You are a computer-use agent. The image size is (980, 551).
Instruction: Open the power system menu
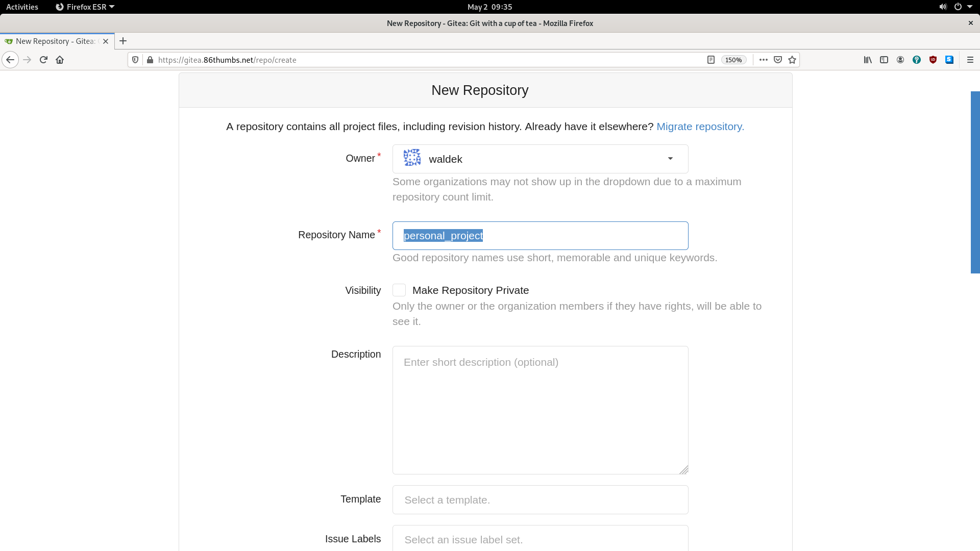click(x=958, y=7)
